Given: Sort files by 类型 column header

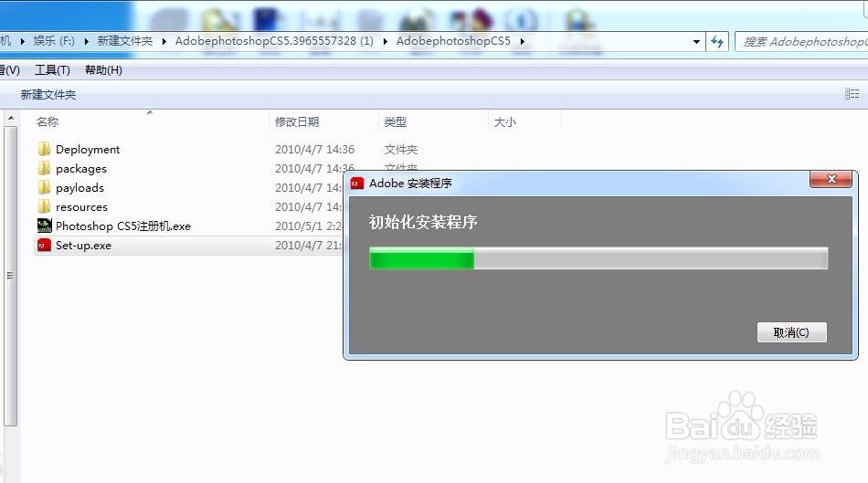Looking at the screenshot, I should [396, 121].
